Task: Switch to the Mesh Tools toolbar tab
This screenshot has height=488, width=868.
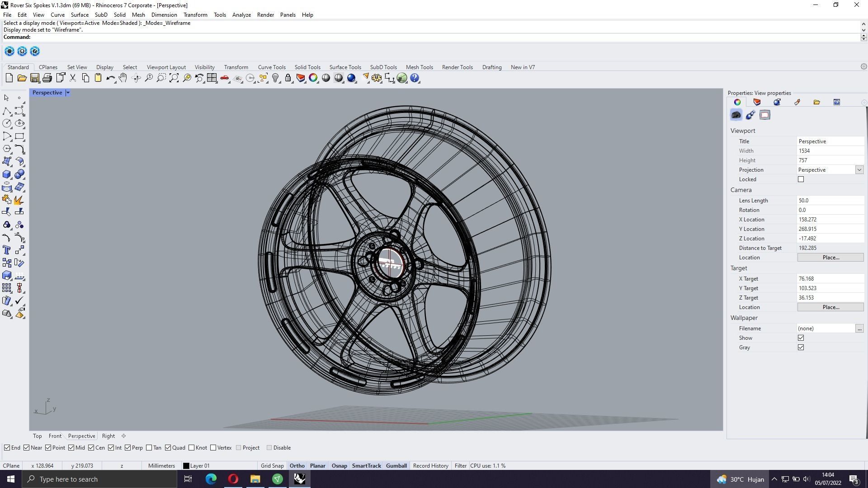Action: point(419,67)
